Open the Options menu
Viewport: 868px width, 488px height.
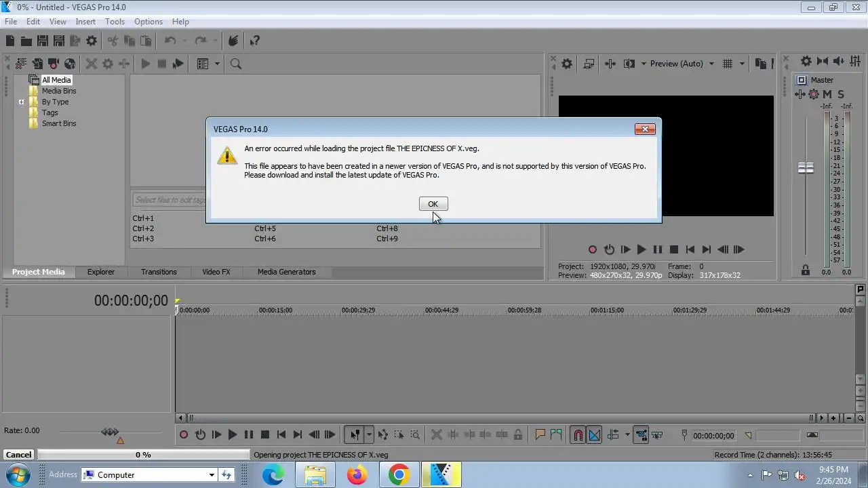[x=148, y=22]
